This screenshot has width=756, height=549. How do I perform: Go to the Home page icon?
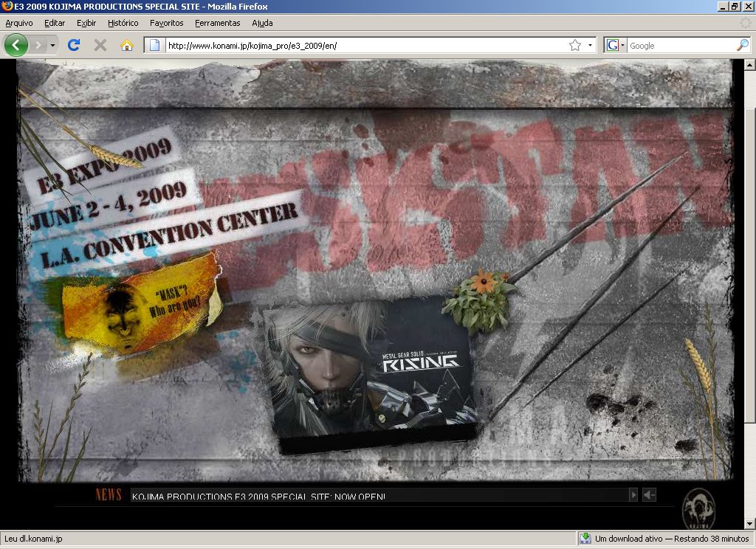pos(127,45)
